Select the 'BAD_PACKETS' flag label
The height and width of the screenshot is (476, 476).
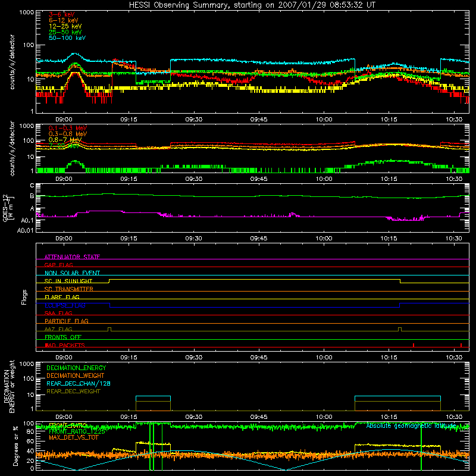point(65,345)
